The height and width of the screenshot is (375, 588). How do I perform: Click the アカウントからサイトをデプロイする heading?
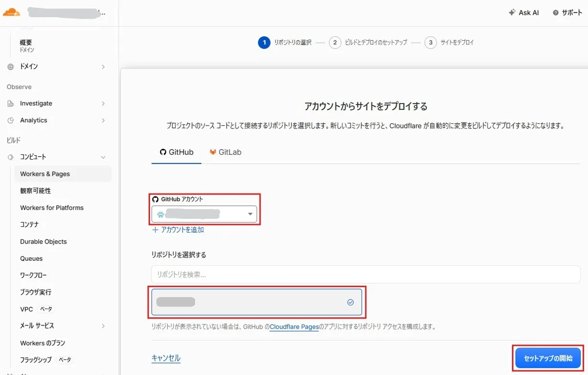[x=366, y=106]
